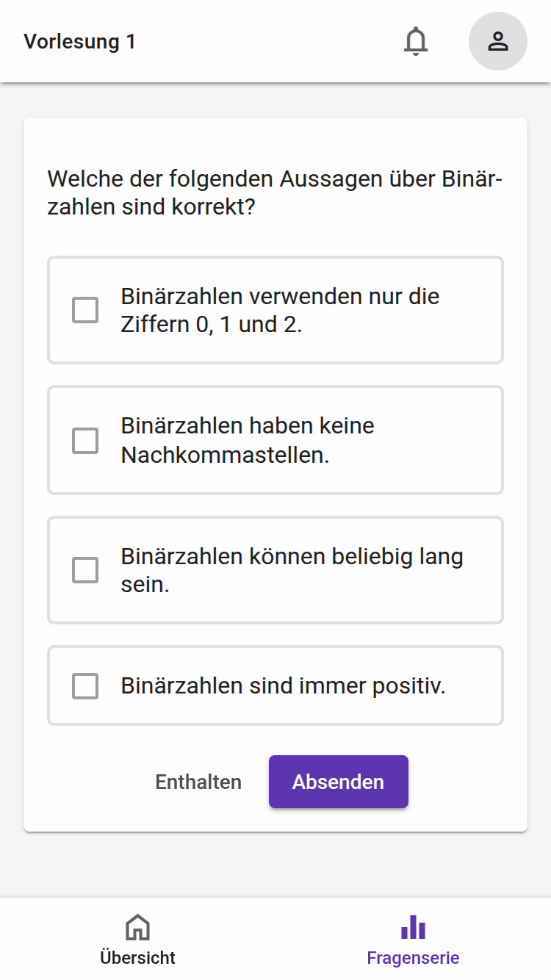Viewport: 551px width, 980px height.
Task: Click the Enthalten option
Action: 198,781
